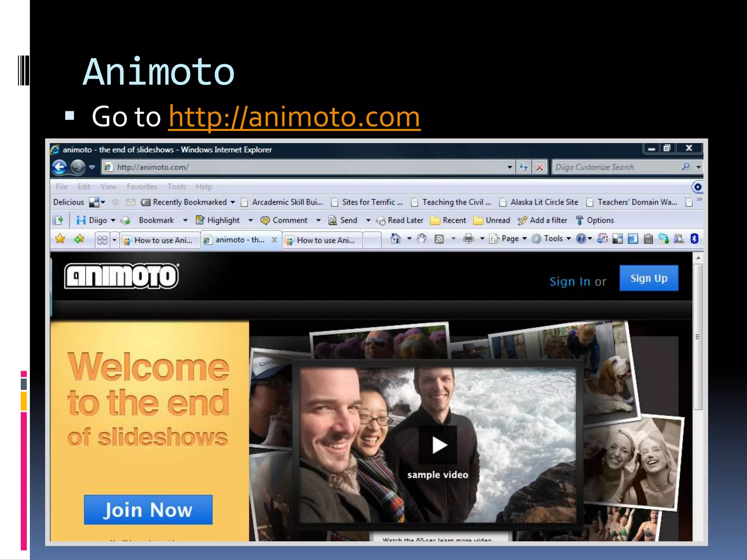Click the Diigo Comment tool
Screen dimensions: 747x560
point(284,220)
